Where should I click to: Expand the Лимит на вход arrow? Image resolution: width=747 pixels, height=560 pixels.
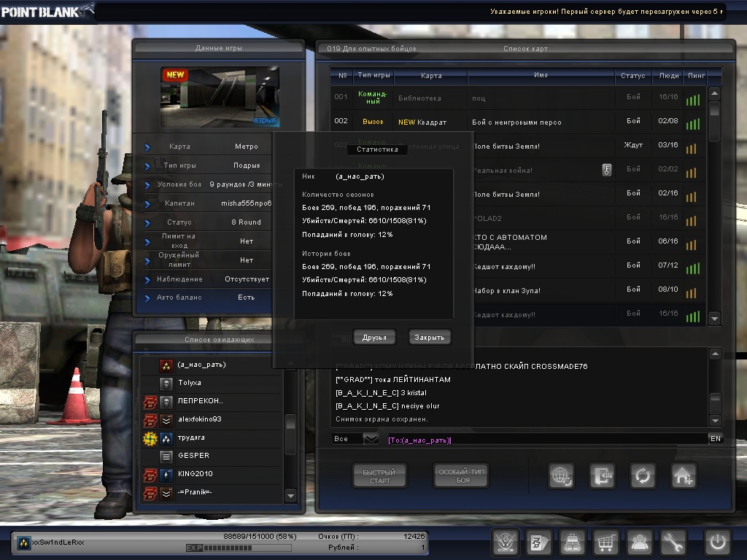(x=147, y=242)
